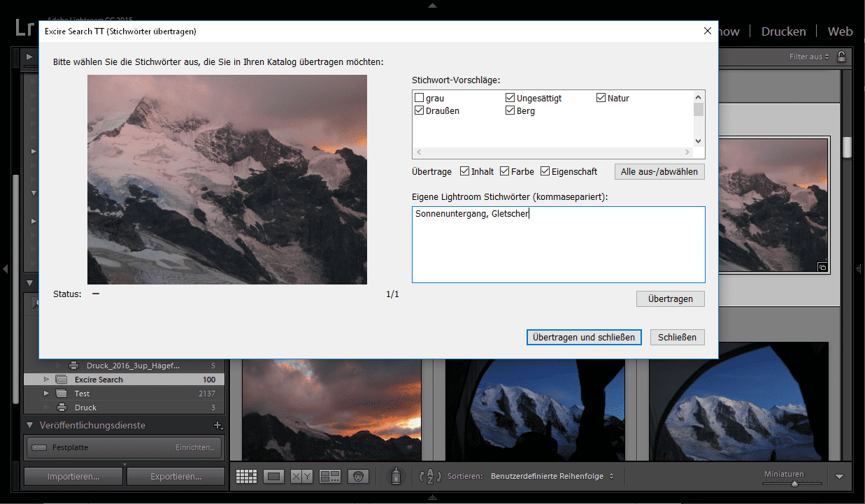Expand the Excire Search collection
Viewport: 865px width, 504px height.
coord(46,380)
